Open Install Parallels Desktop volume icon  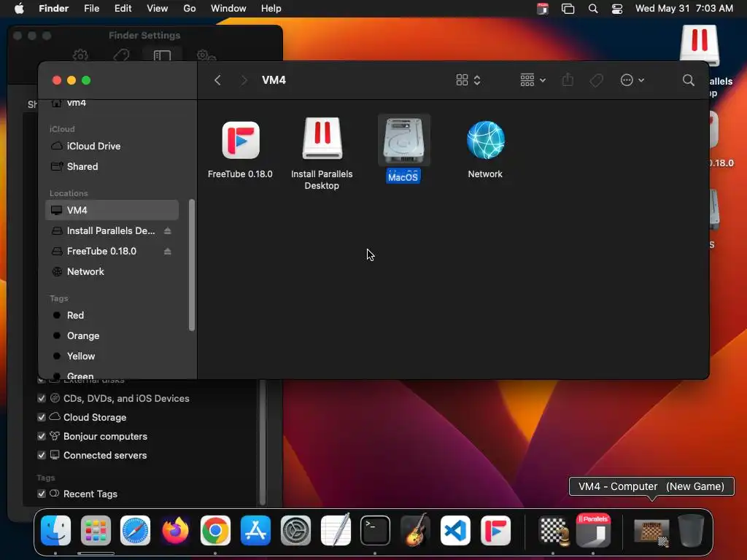point(322,139)
